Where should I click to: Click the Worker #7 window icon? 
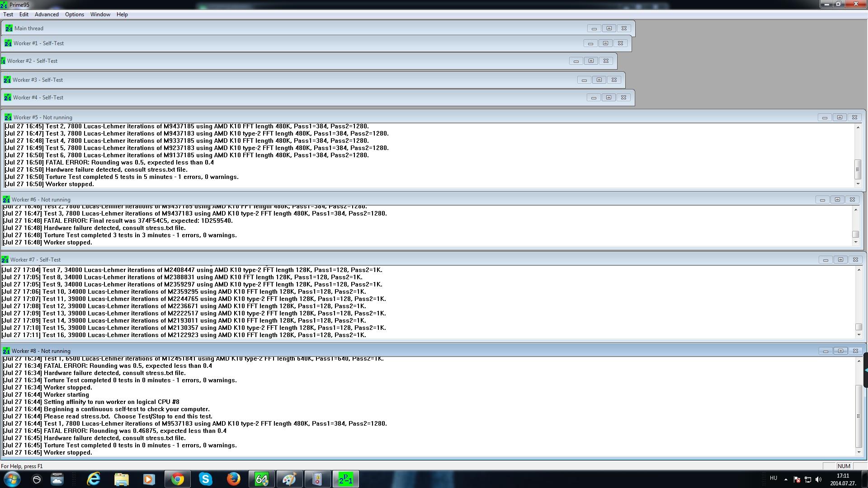(x=5, y=259)
